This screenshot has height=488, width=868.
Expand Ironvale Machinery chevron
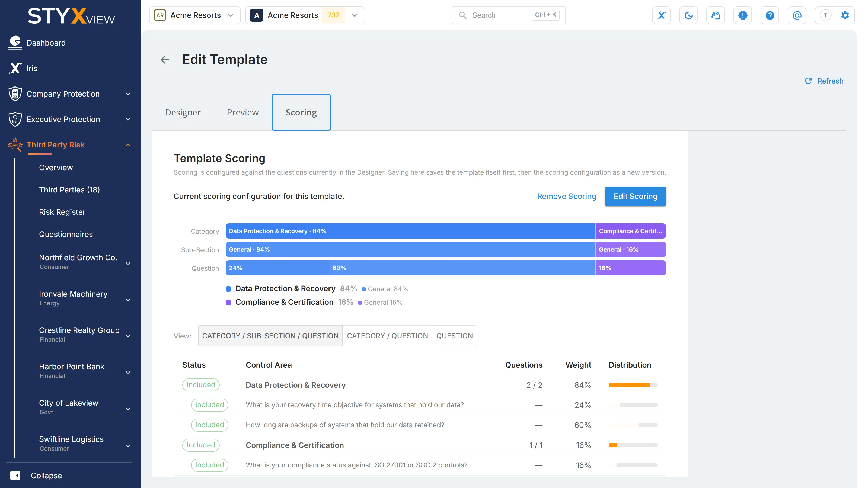click(x=128, y=300)
